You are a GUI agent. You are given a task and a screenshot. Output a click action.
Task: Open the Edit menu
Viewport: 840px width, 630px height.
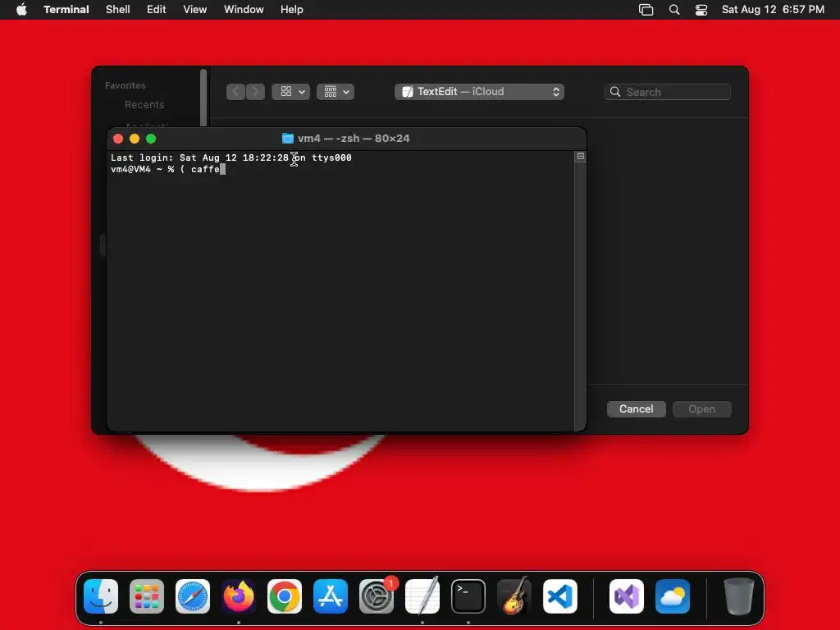click(157, 10)
